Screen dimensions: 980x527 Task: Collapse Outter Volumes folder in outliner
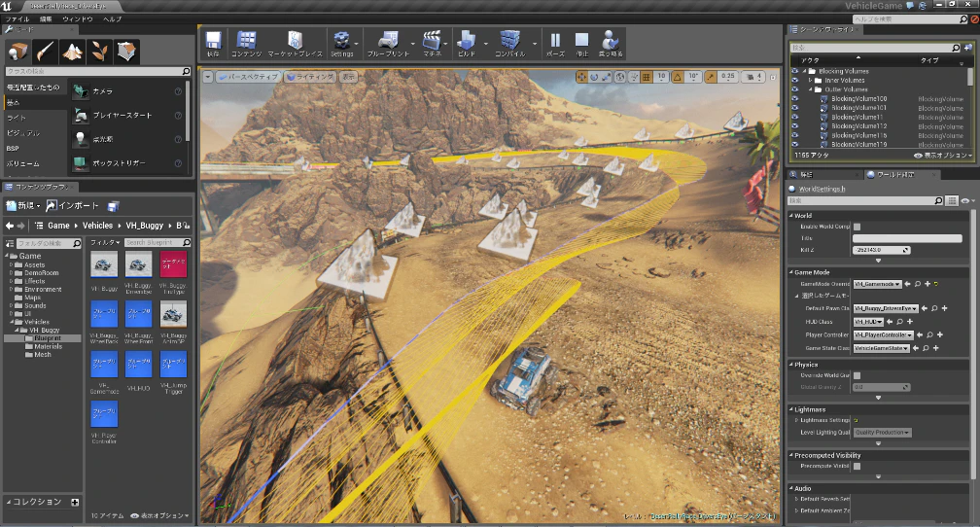tap(811, 89)
